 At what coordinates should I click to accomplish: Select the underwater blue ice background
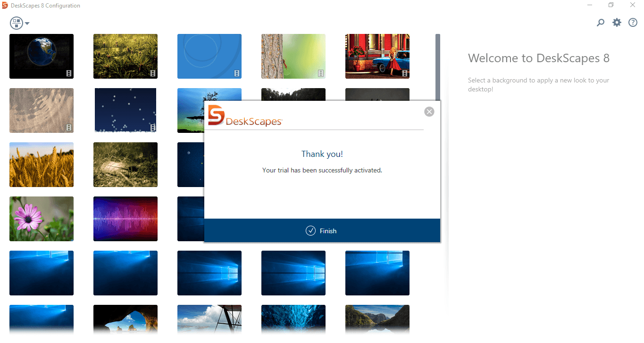[x=293, y=320]
